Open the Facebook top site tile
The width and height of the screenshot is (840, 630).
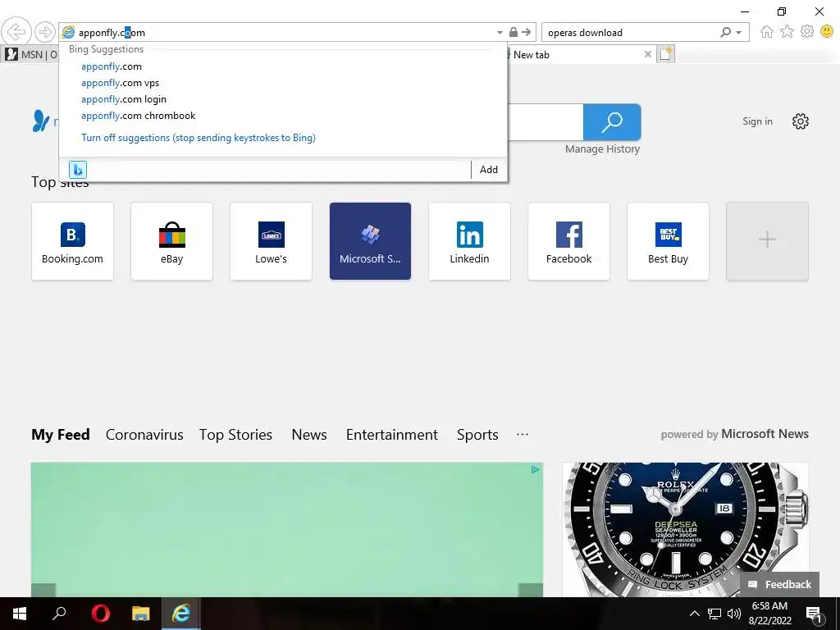pos(569,241)
